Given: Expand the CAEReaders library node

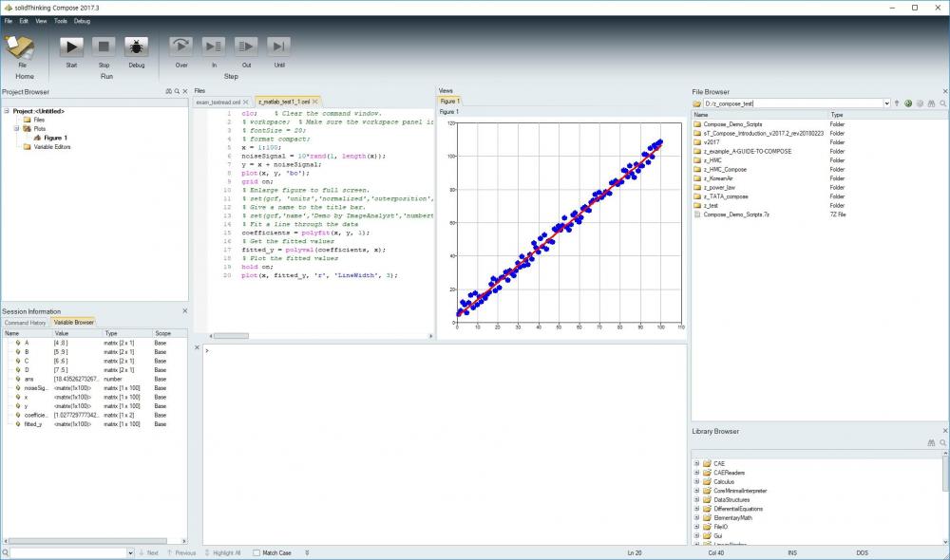Looking at the screenshot, I should point(696,473).
